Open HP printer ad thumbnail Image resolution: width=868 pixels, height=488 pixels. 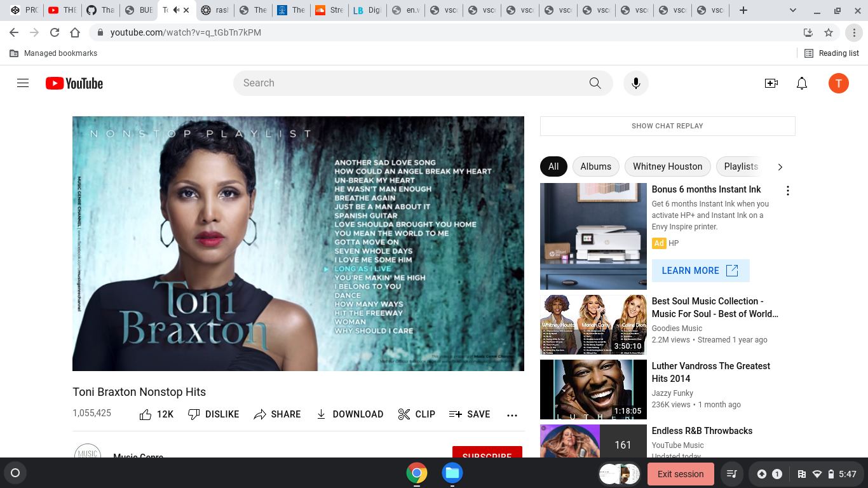(x=593, y=236)
